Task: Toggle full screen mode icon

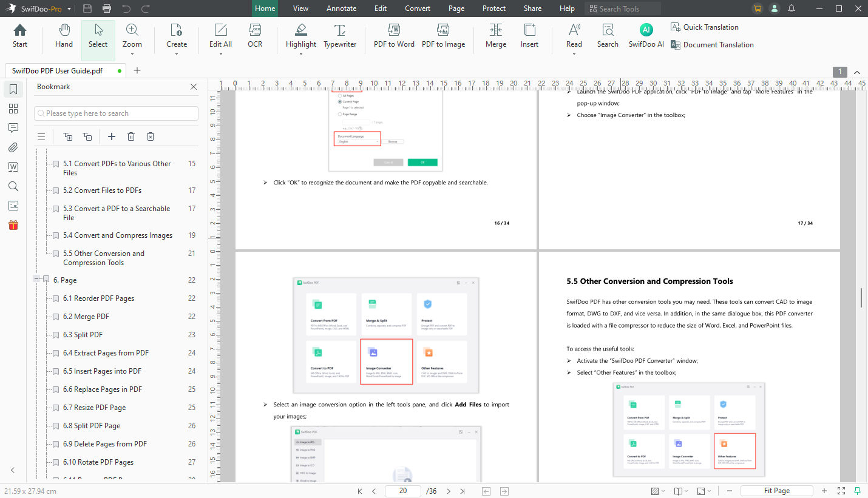Action: (x=841, y=491)
